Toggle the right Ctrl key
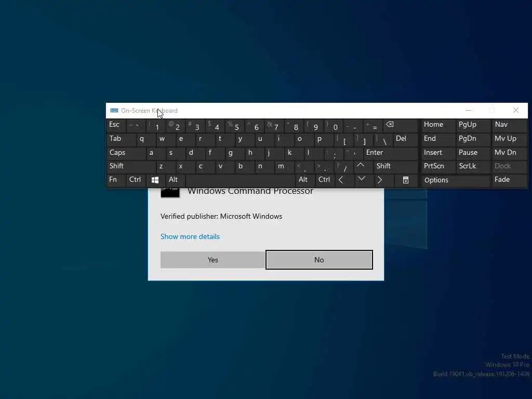 [x=325, y=180]
